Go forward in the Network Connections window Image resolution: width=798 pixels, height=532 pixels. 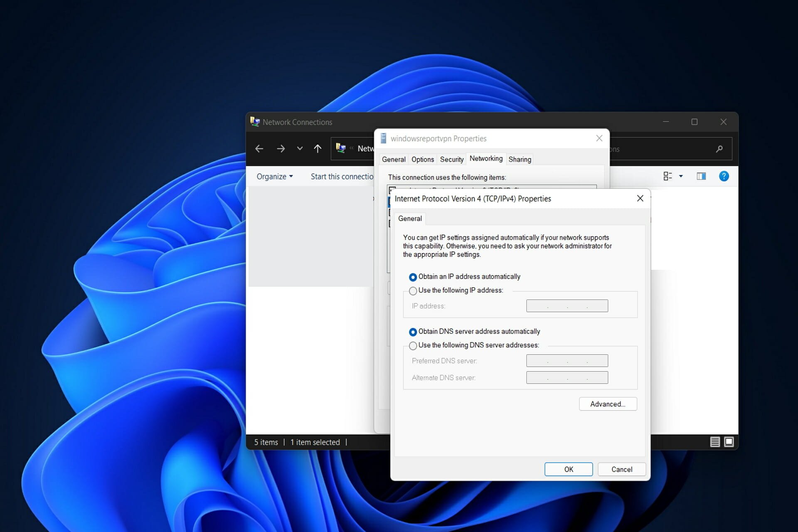281,149
